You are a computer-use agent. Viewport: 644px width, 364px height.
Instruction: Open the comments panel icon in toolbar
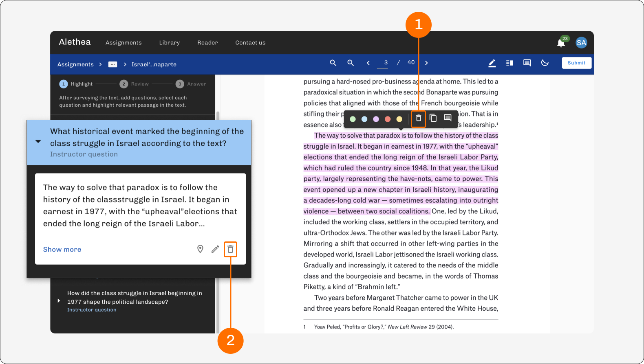point(527,63)
